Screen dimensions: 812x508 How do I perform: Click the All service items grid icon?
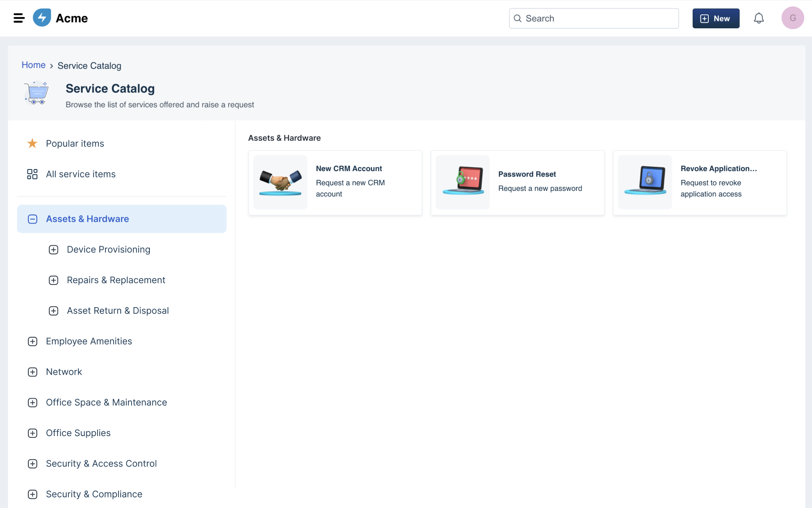(32, 174)
